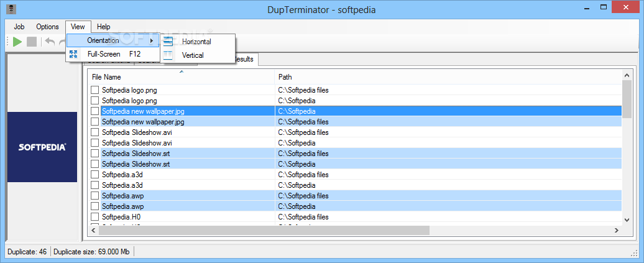Open the Help menu
644x263 pixels.
coord(103,27)
